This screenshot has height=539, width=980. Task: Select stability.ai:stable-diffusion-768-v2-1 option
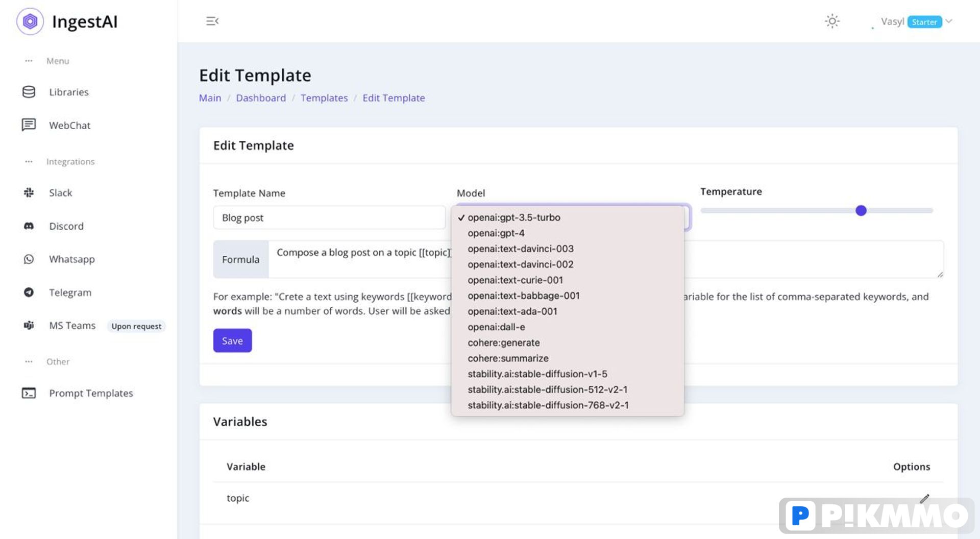pos(568,405)
